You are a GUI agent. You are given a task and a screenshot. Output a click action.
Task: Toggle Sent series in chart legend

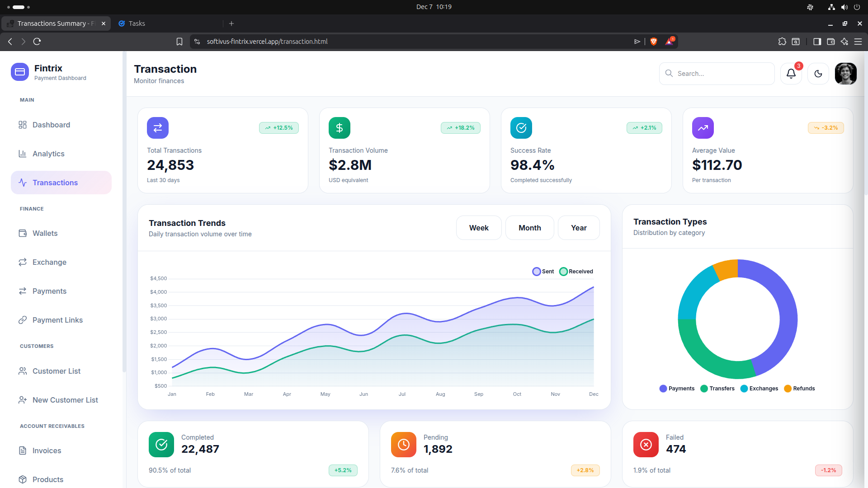[x=542, y=272]
